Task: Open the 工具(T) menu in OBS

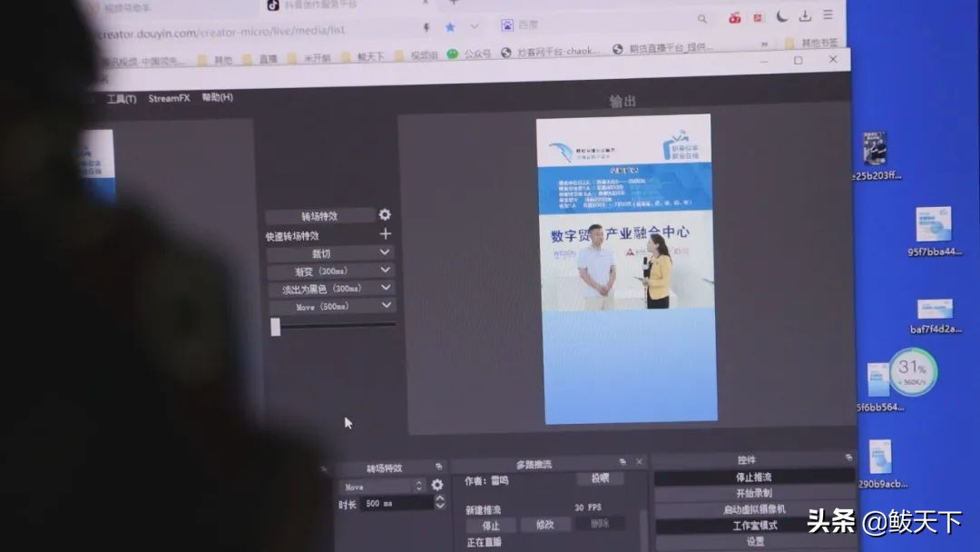Action: (x=122, y=99)
